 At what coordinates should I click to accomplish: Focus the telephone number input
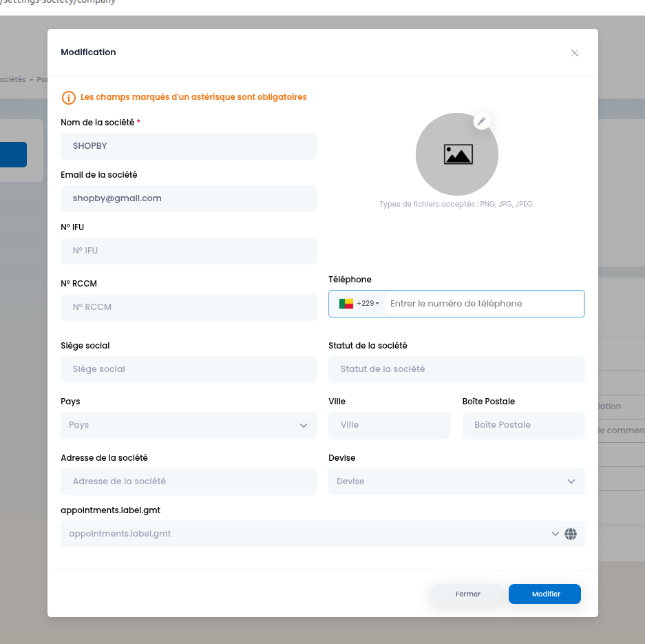tap(482, 304)
